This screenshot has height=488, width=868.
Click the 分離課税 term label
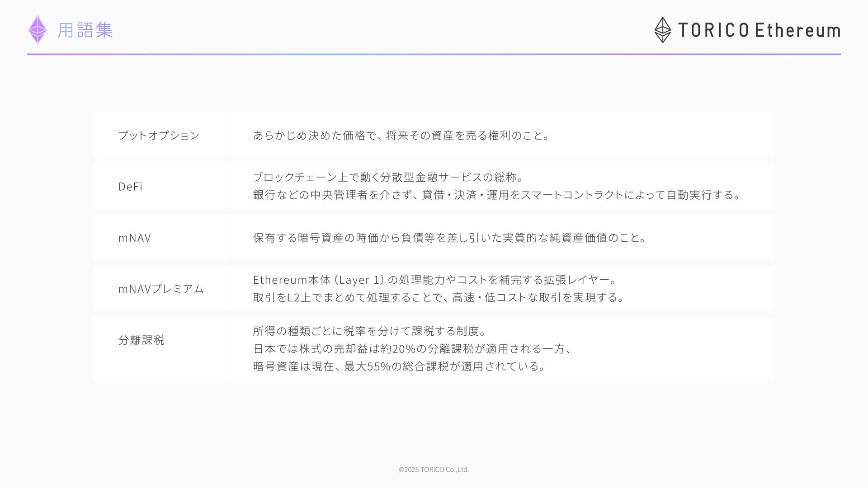141,340
